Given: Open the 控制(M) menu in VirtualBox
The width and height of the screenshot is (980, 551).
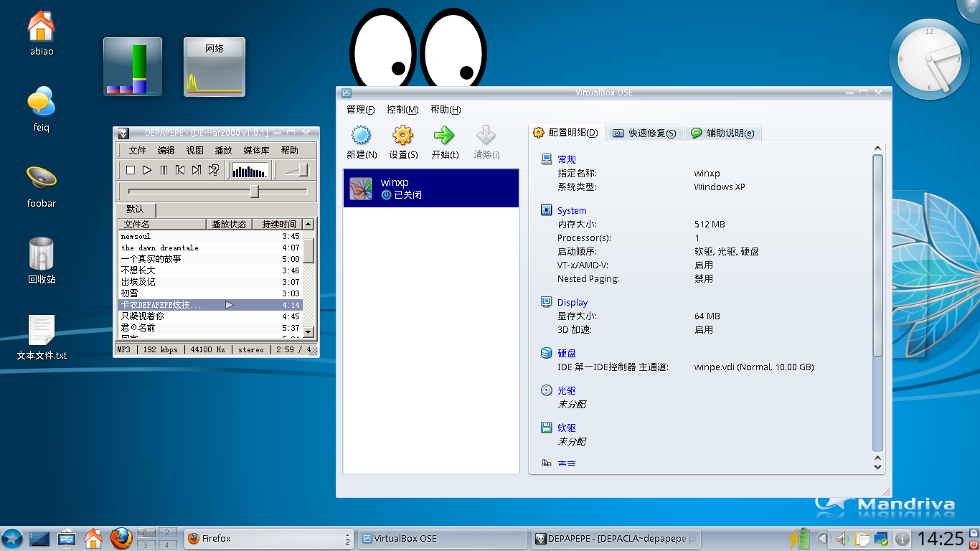Looking at the screenshot, I should coord(402,110).
